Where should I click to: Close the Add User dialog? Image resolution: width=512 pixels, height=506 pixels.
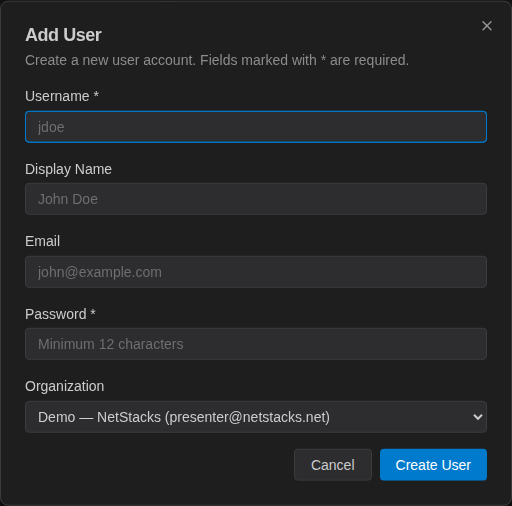[x=487, y=26]
